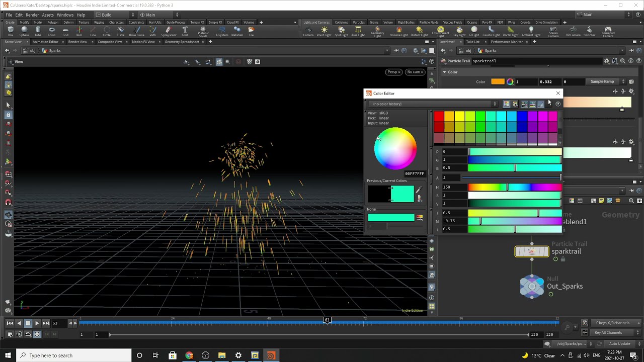This screenshot has height=362, width=644.
Task: Select the sparktrail node in network
Action: coord(532,251)
